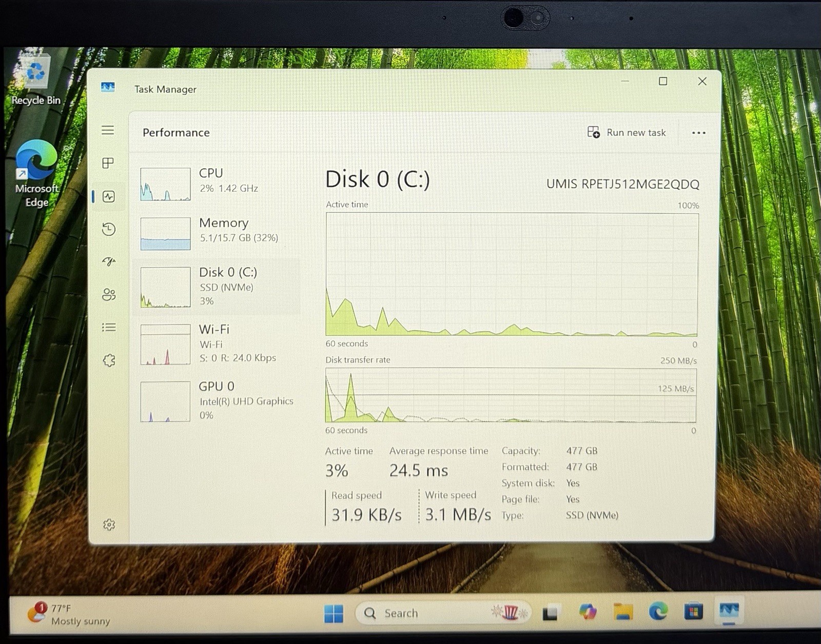Click the SSD (NVMe) type value
821x644 pixels.
592,515
